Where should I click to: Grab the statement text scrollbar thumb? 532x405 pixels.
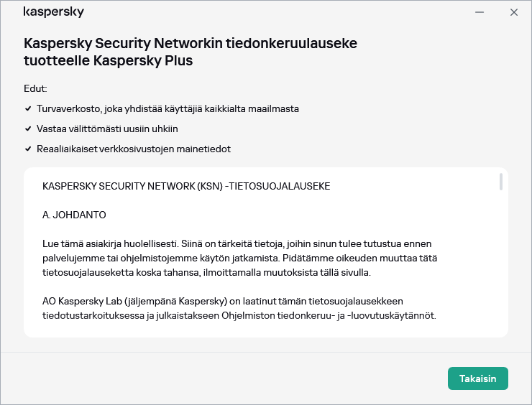click(x=500, y=182)
